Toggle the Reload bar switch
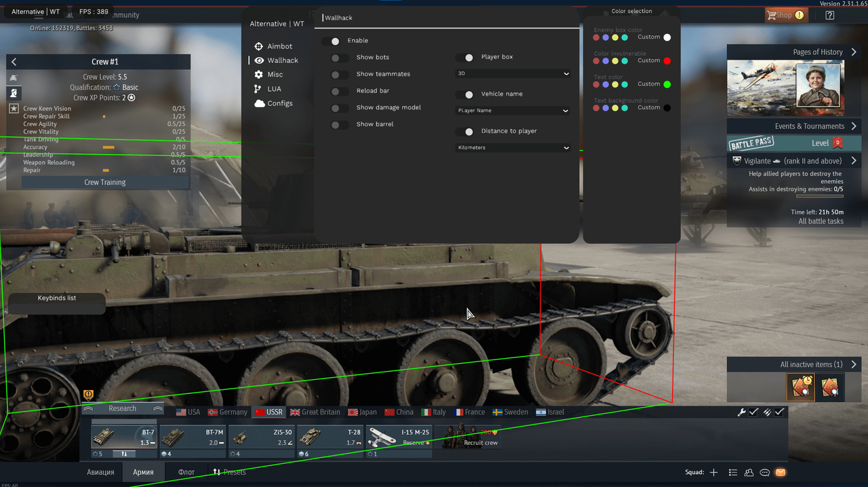The height and width of the screenshot is (487, 868). pyautogui.click(x=340, y=91)
